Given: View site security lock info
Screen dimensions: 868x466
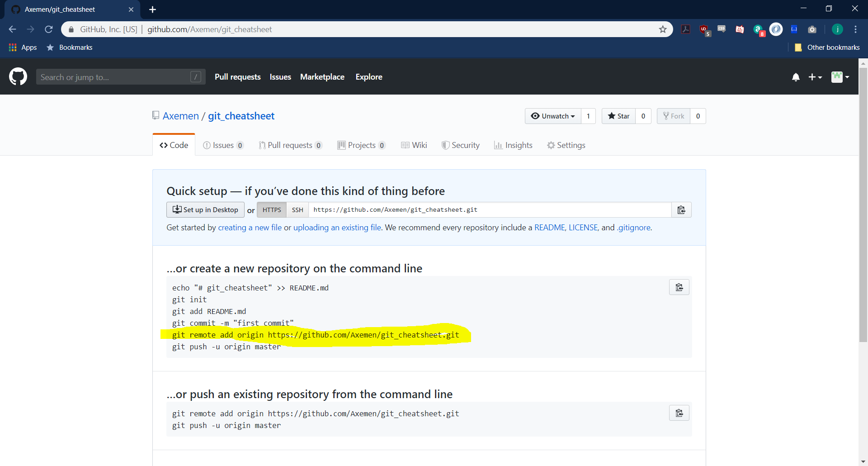Looking at the screenshot, I should 71,29.
